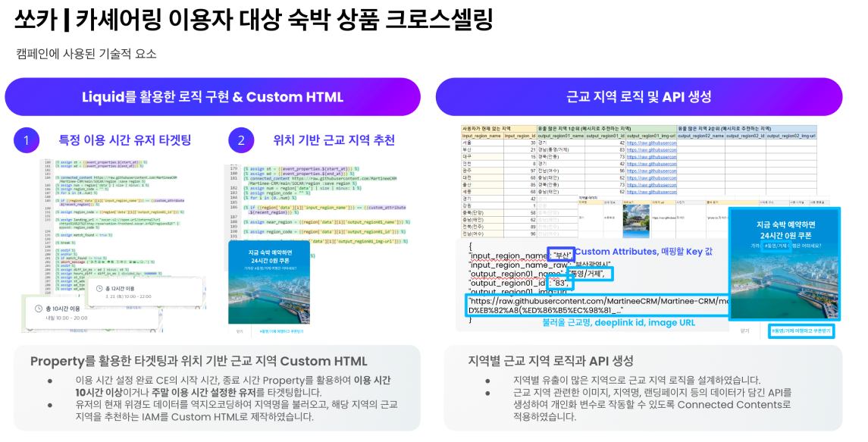Image resolution: width=868 pixels, height=442 pixels.
Task: Click the highlighted "통영/거제" output value
Action: (x=590, y=274)
